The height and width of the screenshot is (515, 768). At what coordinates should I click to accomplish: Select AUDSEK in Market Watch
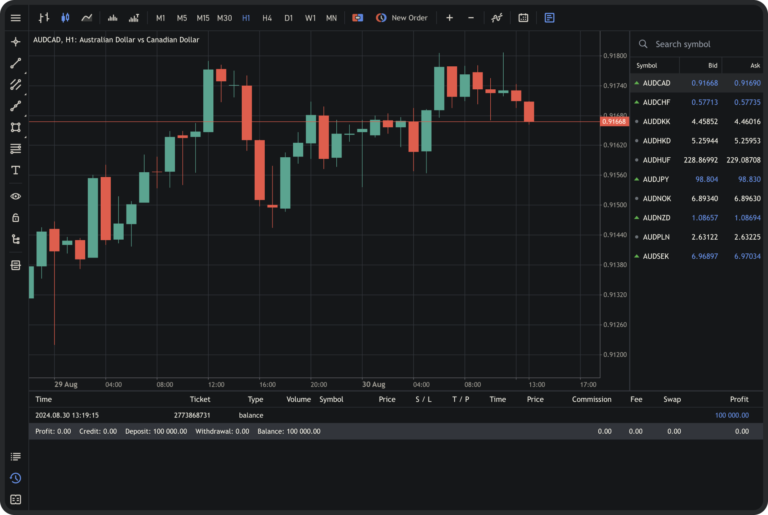pos(696,256)
